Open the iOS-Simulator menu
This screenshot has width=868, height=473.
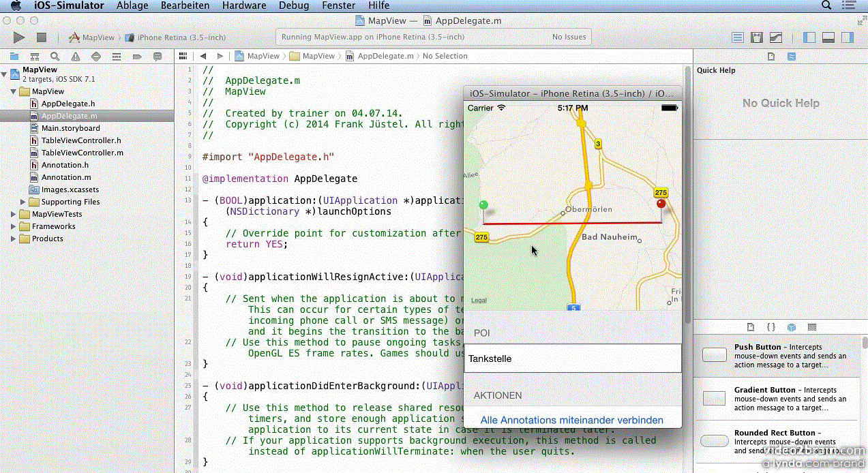click(x=69, y=5)
